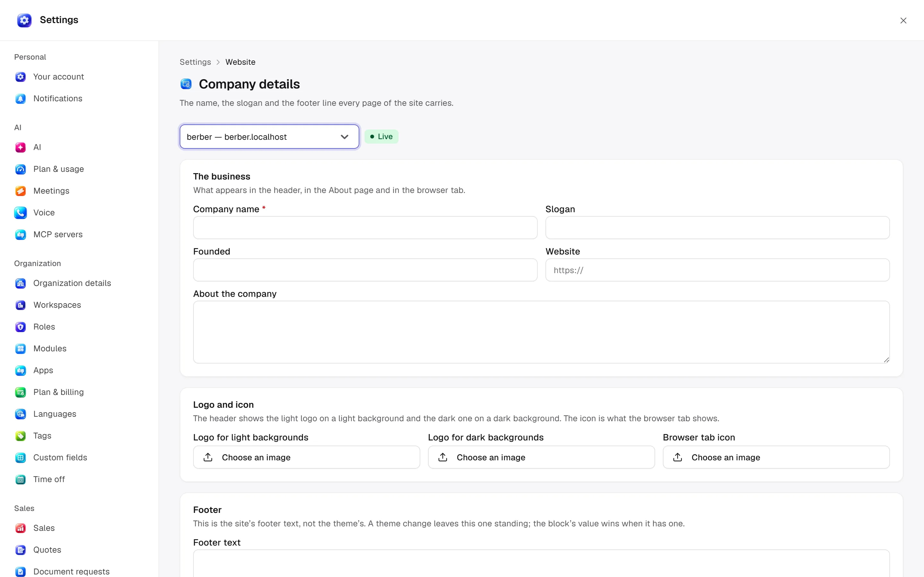The image size is (924, 577).
Task: Click the upload icon for dark backgrounds logo
Action: 443,457
